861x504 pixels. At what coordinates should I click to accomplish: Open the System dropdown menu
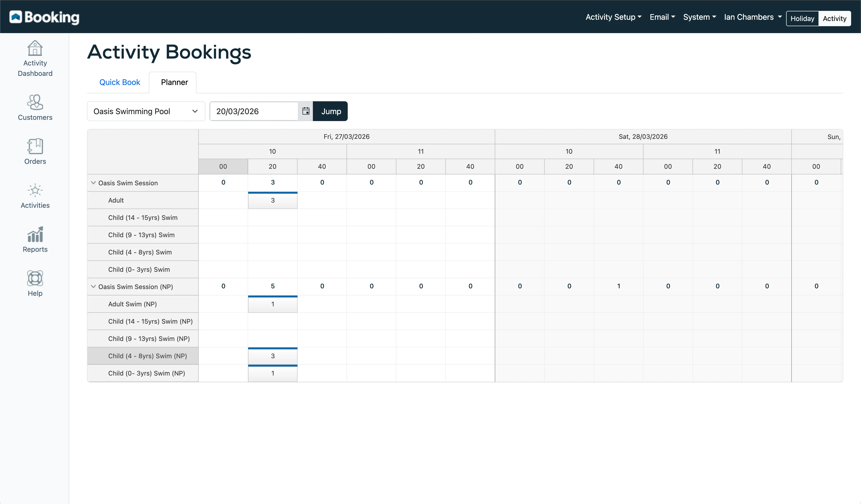coord(699,17)
